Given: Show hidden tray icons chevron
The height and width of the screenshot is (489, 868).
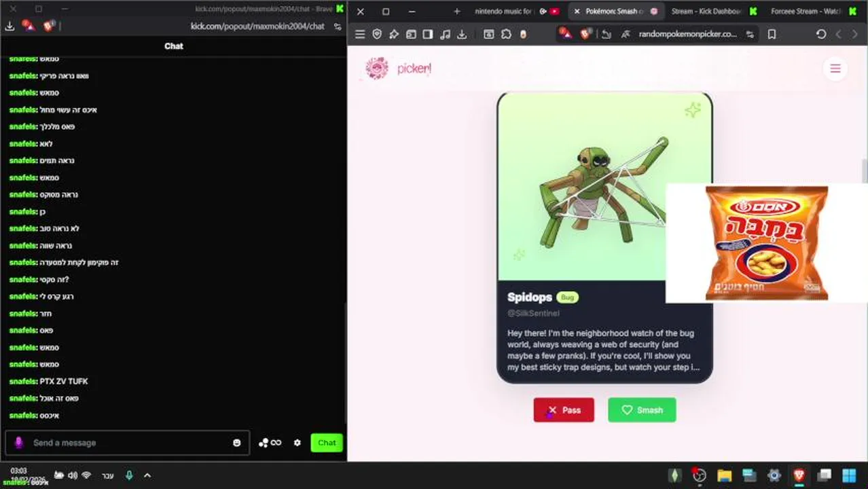Looking at the screenshot, I should [x=147, y=475].
